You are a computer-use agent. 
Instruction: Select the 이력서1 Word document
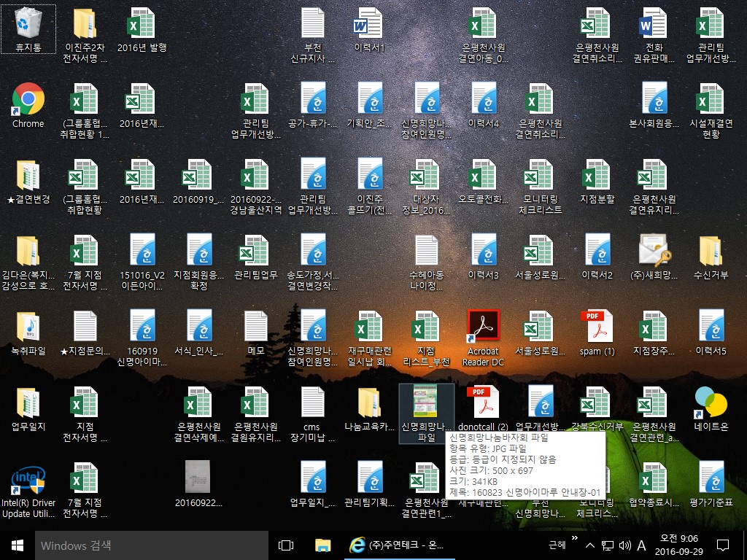click(369, 28)
